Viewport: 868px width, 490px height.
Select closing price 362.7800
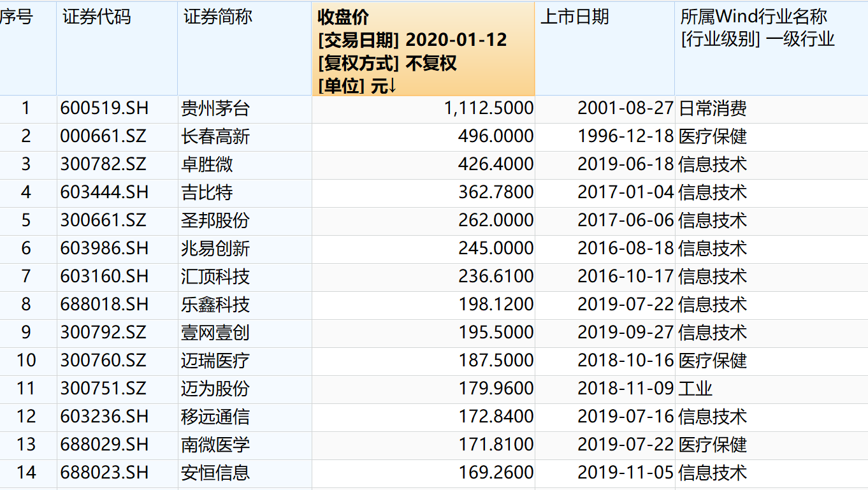pyautogui.click(x=496, y=192)
